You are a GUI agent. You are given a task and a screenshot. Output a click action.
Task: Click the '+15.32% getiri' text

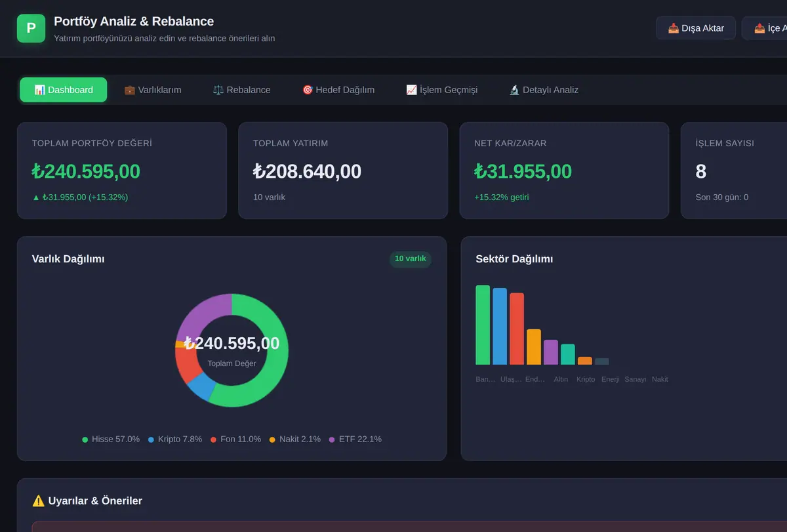[x=502, y=197]
